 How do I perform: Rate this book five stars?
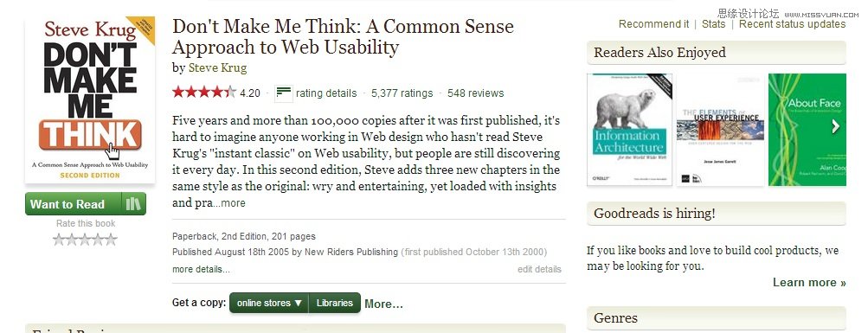[x=112, y=240]
